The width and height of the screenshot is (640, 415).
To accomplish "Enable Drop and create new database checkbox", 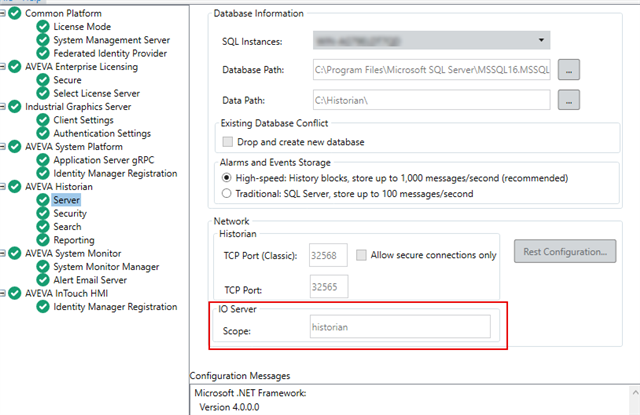I will click(227, 142).
